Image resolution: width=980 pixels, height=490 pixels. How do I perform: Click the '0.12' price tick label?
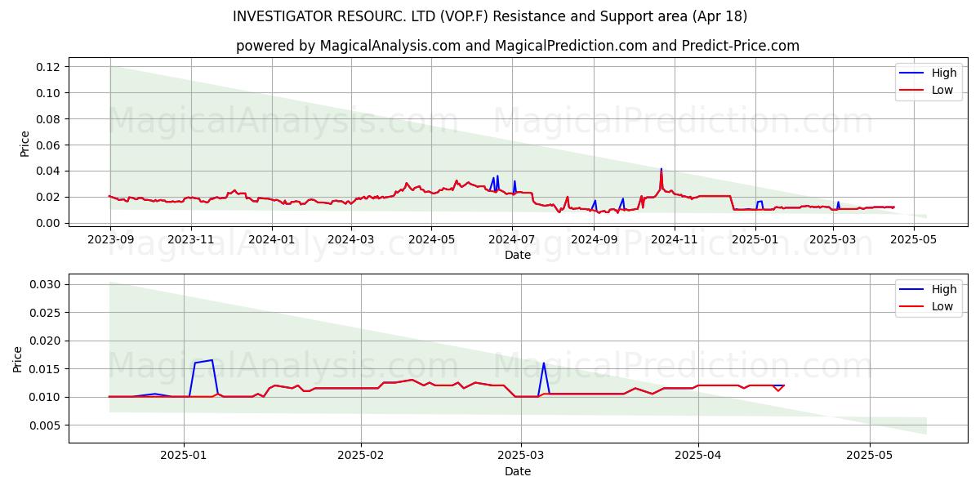click(48, 67)
